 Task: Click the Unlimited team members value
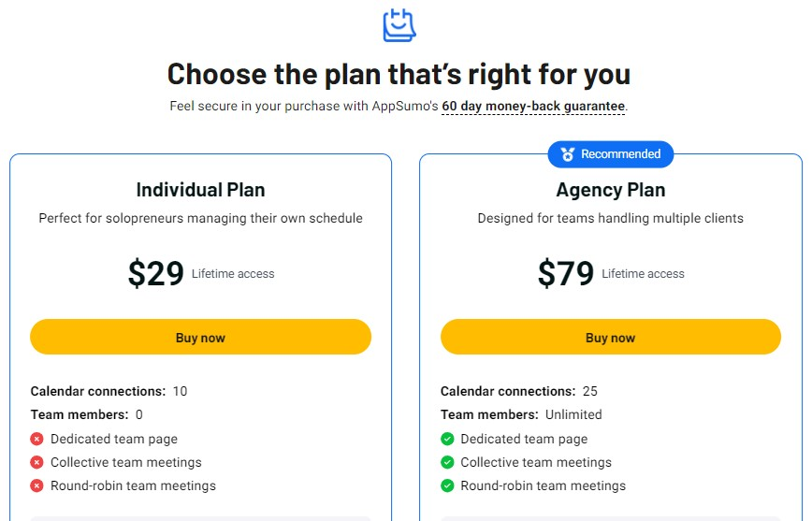573,414
